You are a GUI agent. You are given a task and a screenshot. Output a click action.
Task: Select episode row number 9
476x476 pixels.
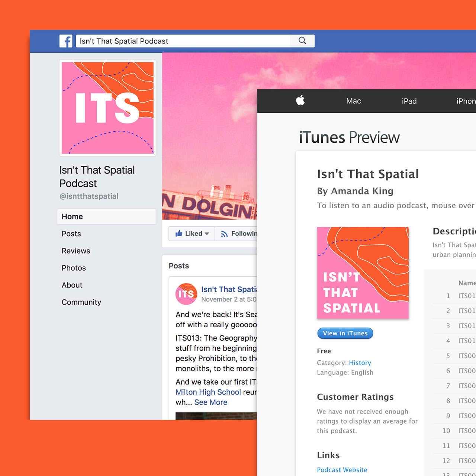tap(454, 416)
